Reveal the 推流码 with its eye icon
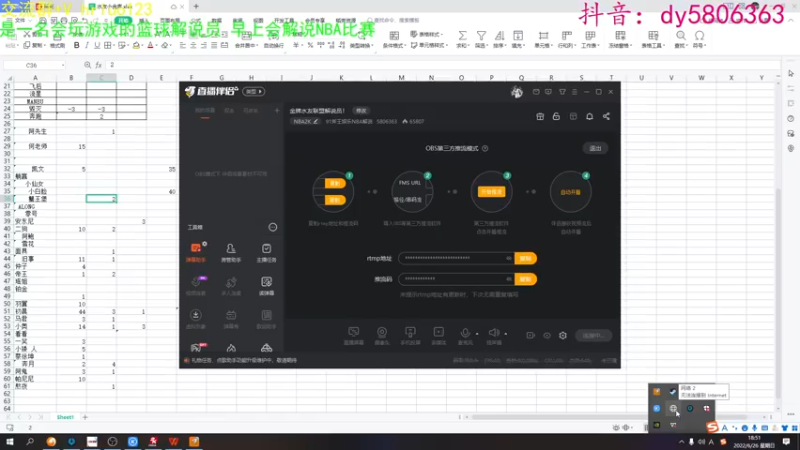 pos(509,279)
